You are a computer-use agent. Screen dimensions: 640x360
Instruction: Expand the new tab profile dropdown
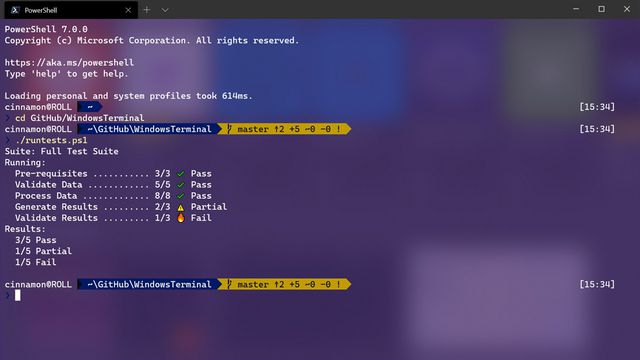click(165, 10)
